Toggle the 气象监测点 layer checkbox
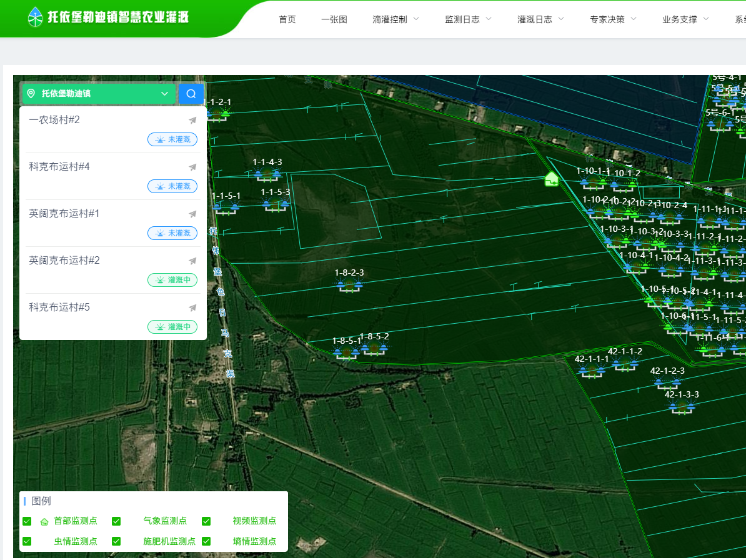 (116, 521)
